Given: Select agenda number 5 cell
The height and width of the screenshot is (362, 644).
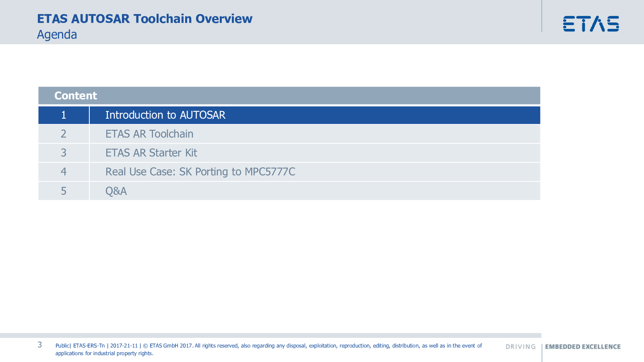Looking at the screenshot, I should tap(64, 191).
